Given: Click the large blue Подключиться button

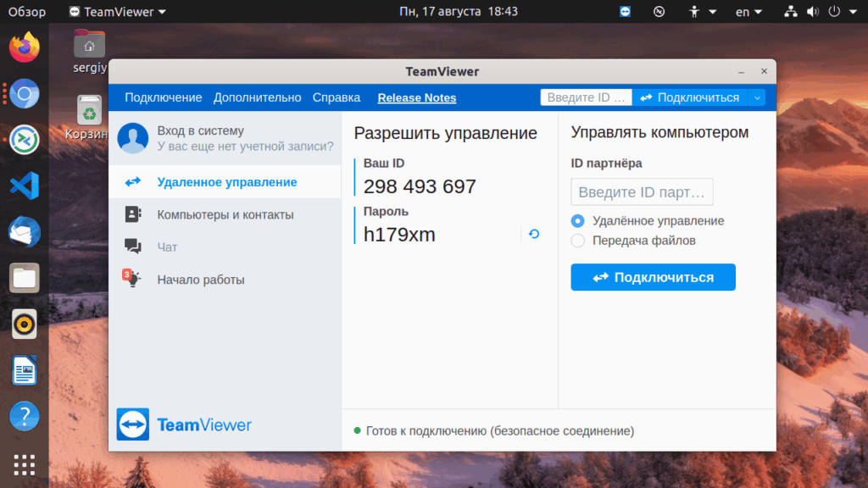Looking at the screenshot, I should coord(654,277).
